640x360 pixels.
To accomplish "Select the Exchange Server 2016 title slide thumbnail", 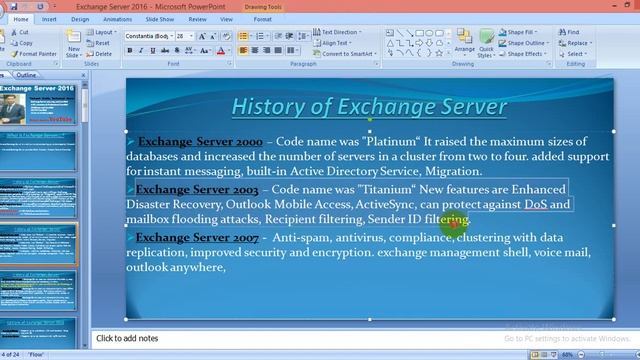I will coord(38,104).
